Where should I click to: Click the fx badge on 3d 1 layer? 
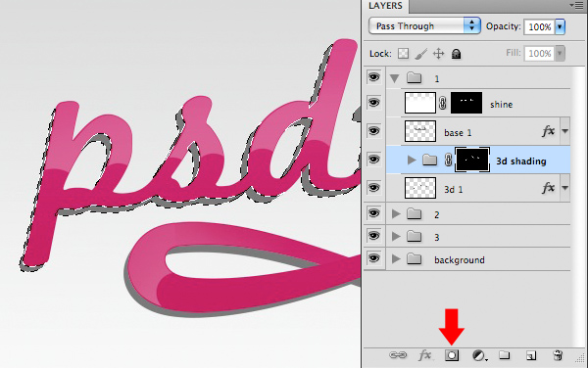tap(548, 188)
